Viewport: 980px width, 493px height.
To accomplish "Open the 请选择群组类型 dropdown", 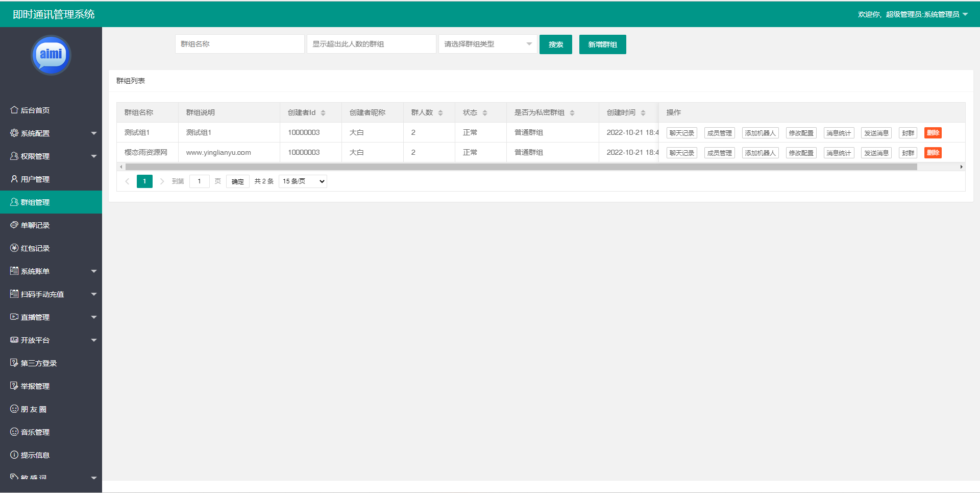I will pos(488,44).
